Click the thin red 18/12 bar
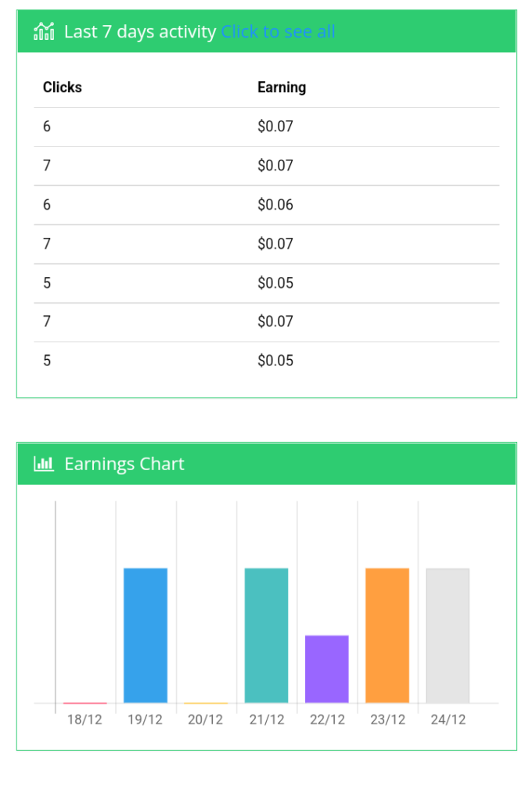532x801 pixels. [x=84, y=703]
